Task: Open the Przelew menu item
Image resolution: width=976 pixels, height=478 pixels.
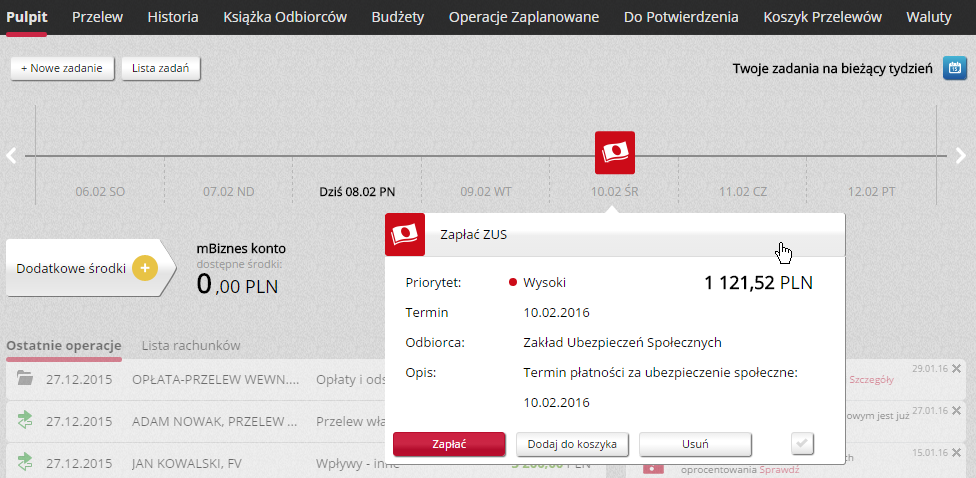Action: click(97, 17)
